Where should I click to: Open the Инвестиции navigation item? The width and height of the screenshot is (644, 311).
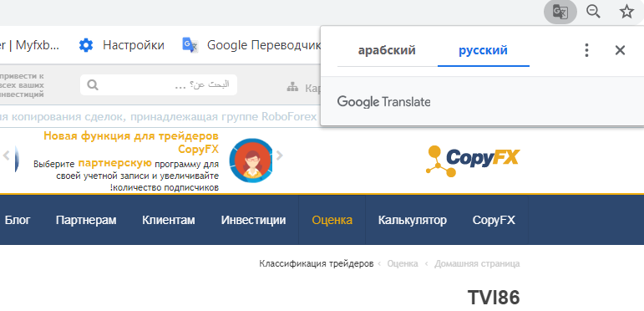point(253,220)
